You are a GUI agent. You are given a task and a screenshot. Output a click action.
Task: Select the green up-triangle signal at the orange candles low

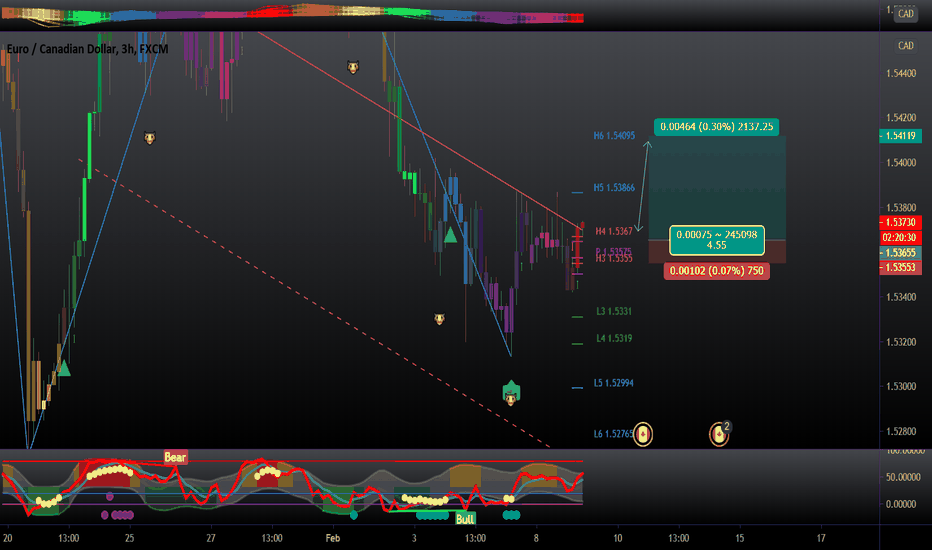(64, 369)
